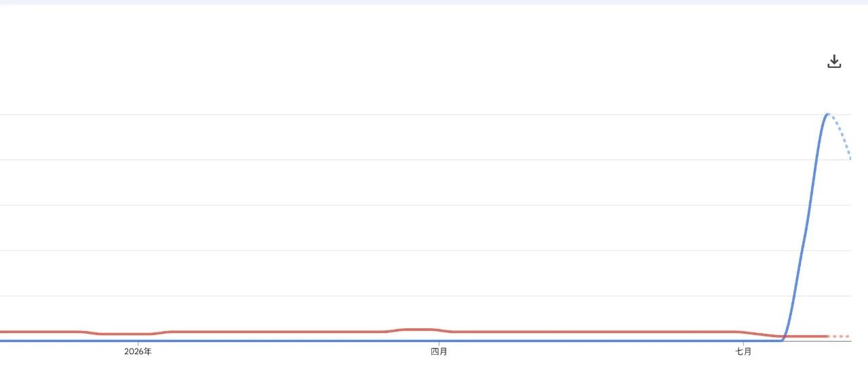Click the red line dip just after 七月
This screenshot has height=369, width=868.
[x=773, y=335]
